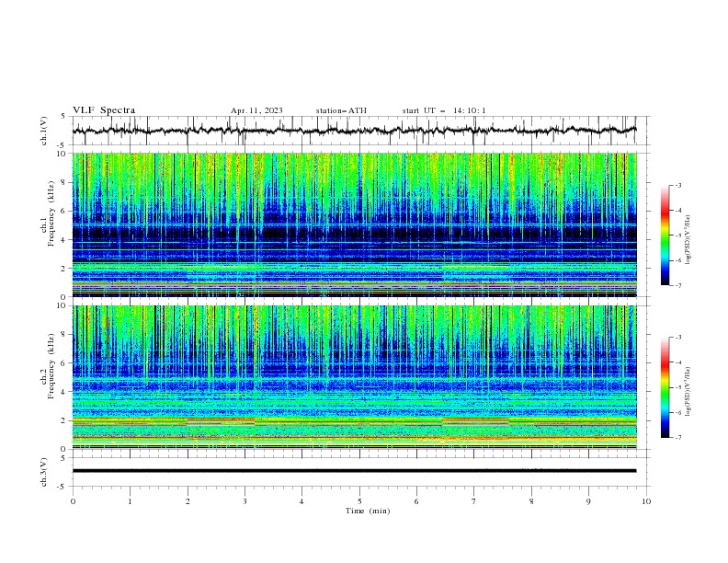
Task: Click the color scale bar beside ch.1 spectrogram
Action: point(665,236)
